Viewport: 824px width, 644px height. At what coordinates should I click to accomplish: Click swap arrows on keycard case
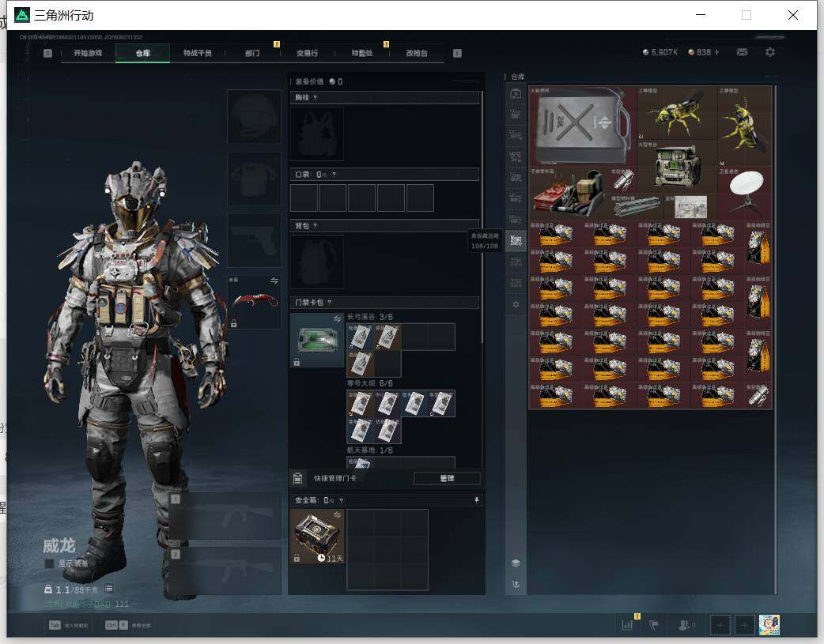(337, 319)
